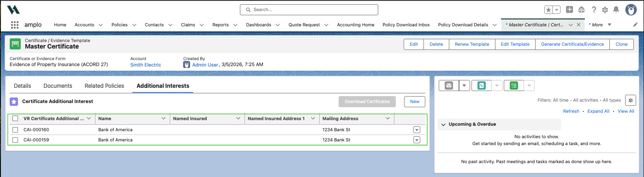Open the Policies menu chevron
Viewport: 644px width, 177px height.
coord(134,25)
